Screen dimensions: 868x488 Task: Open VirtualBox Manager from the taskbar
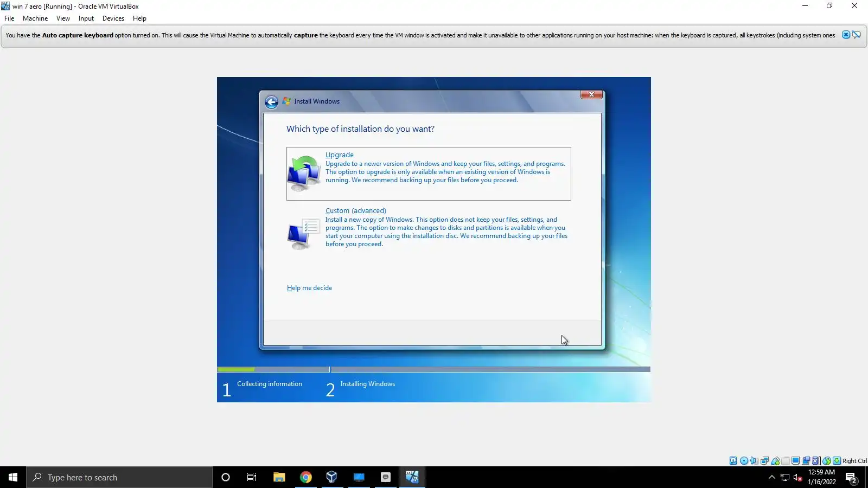coord(332,477)
